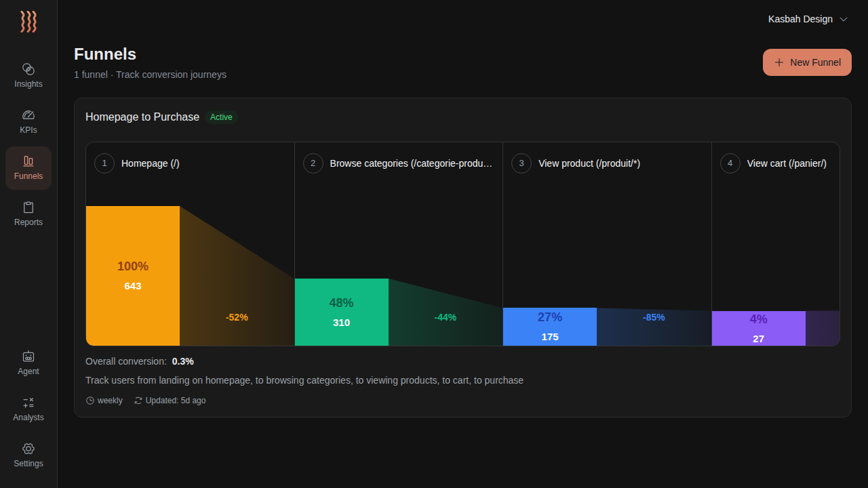The height and width of the screenshot is (488, 868).
Task: Click the weekly schedule label
Action: pos(110,400)
